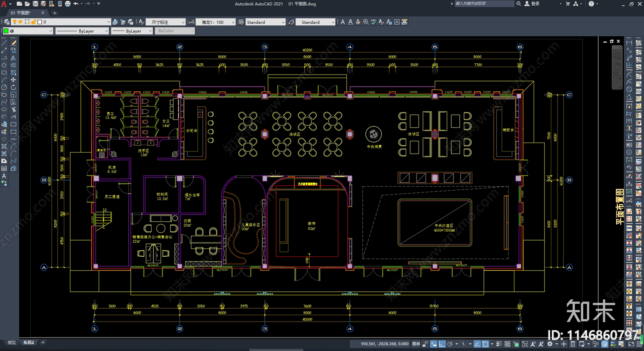Viewport: 644px width, 351px height.
Task: Select the Single Line Text tool
Action: coord(350,22)
